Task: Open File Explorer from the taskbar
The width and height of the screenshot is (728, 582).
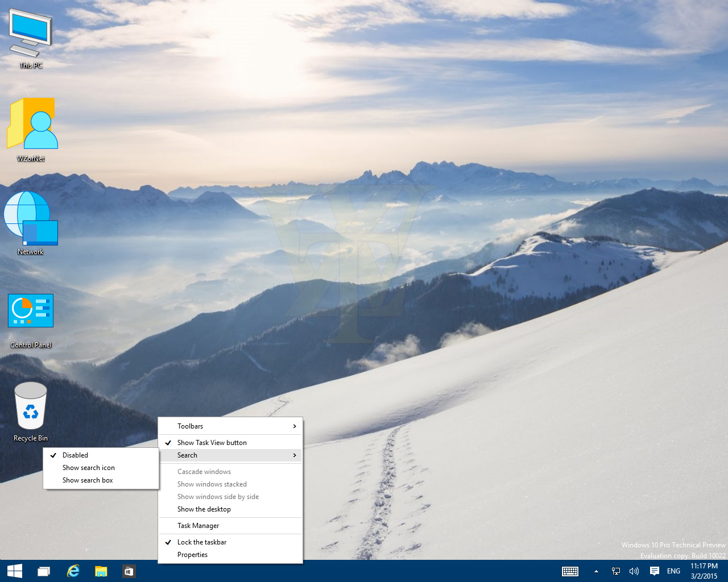Action: [x=101, y=571]
